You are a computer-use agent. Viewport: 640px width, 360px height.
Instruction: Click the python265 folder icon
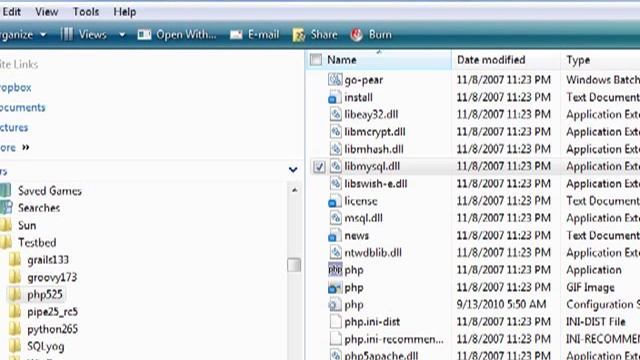[x=15, y=329]
